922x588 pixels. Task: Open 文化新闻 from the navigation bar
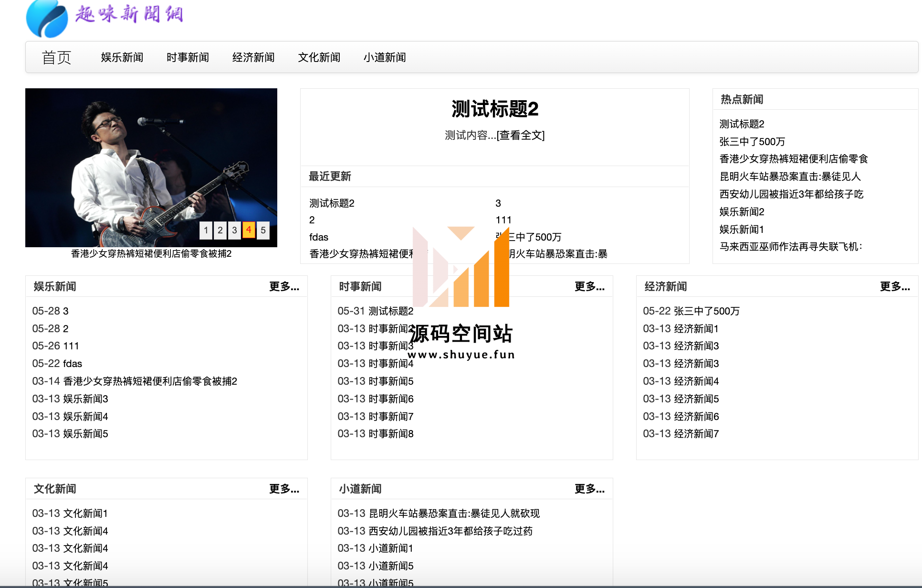319,58
